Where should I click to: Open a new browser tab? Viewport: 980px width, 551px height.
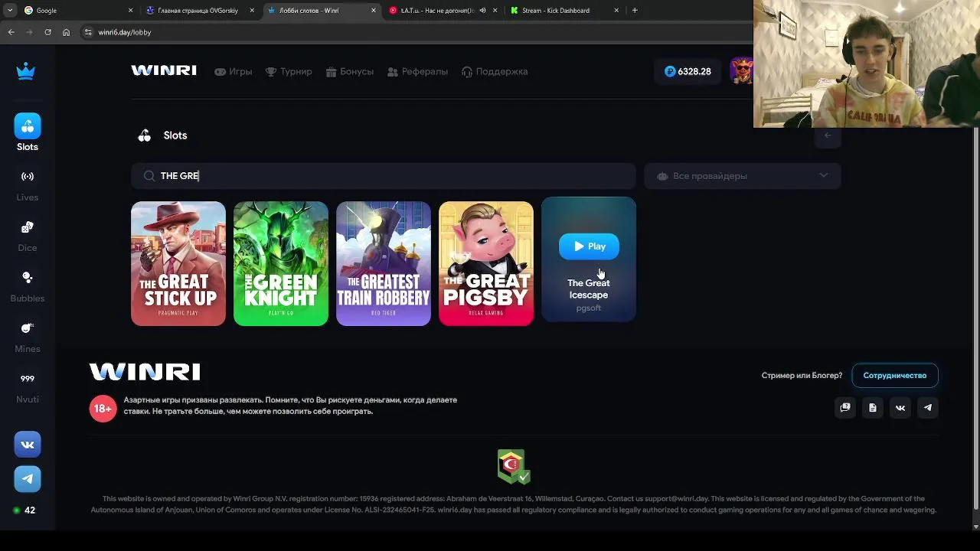(635, 10)
